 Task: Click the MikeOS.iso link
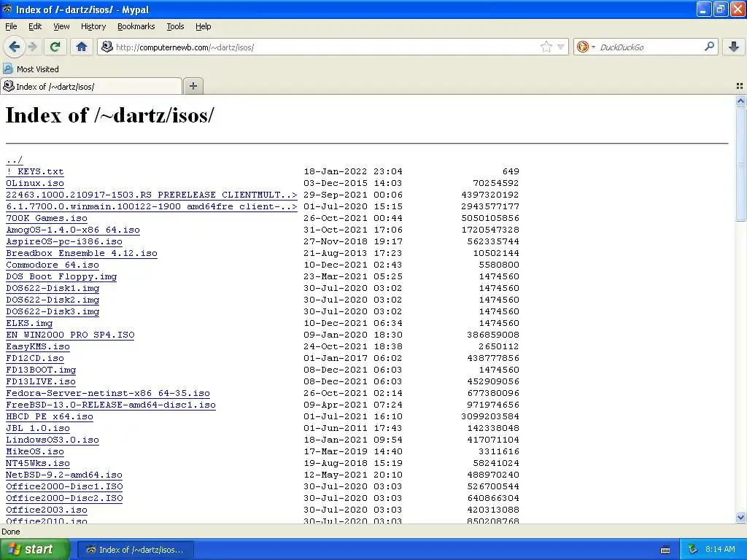[x=35, y=451]
